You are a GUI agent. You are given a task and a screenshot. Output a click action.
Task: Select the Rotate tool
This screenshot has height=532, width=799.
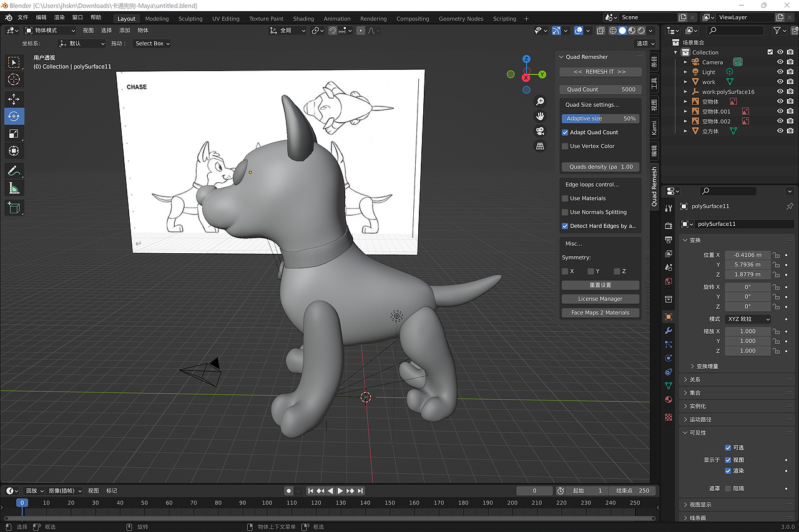point(14,116)
